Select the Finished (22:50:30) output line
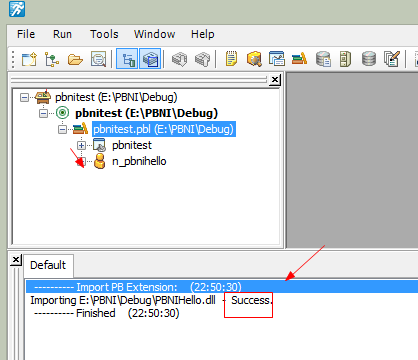 pyautogui.click(x=222, y=313)
